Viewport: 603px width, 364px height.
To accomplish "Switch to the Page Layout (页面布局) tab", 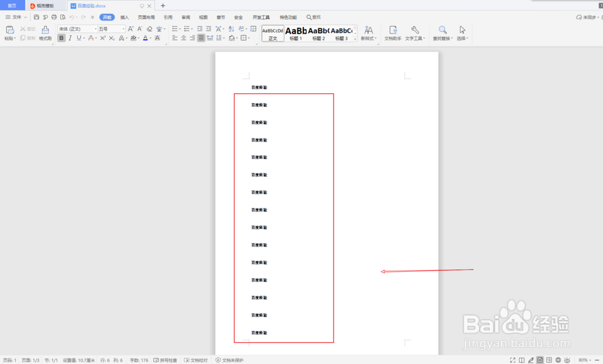I will tap(146, 17).
